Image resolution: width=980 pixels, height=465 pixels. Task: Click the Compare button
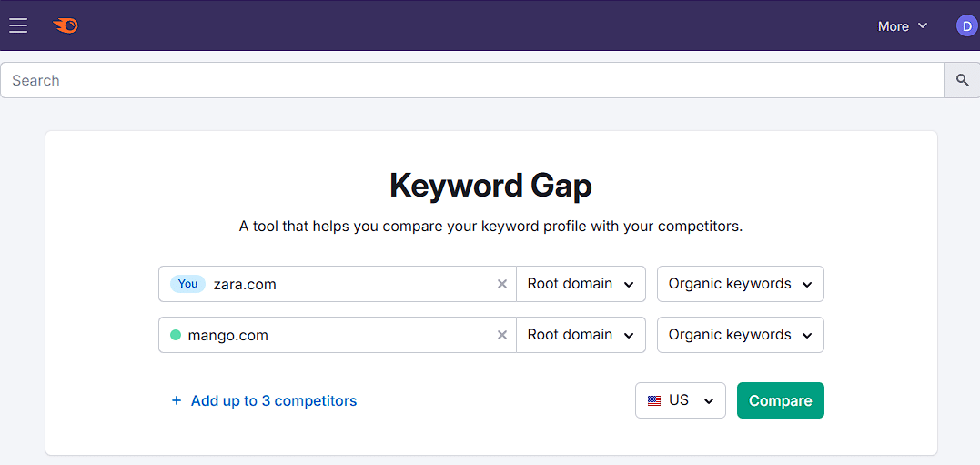(x=781, y=400)
